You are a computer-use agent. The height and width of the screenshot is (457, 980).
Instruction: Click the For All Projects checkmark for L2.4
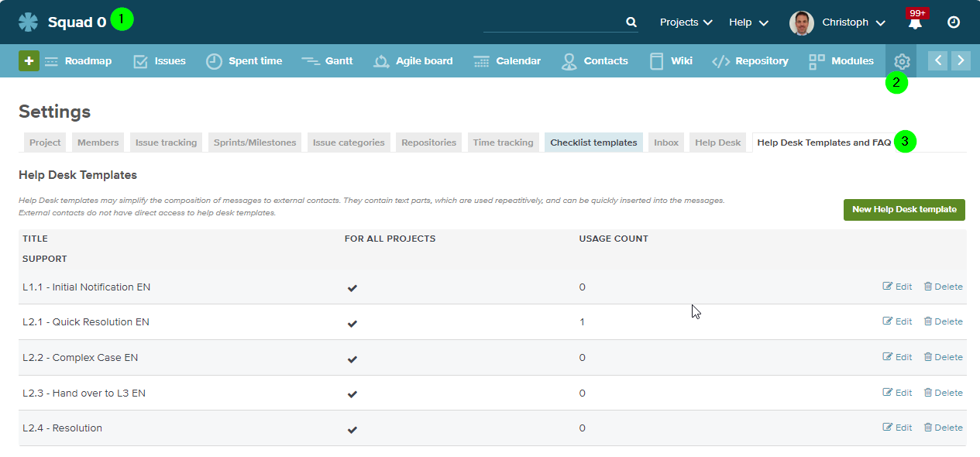point(352,429)
